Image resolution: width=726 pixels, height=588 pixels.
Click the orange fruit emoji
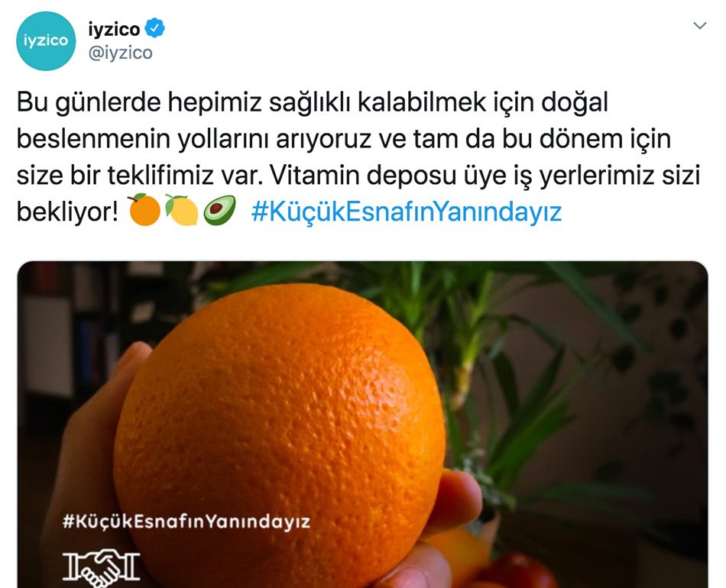tap(144, 210)
